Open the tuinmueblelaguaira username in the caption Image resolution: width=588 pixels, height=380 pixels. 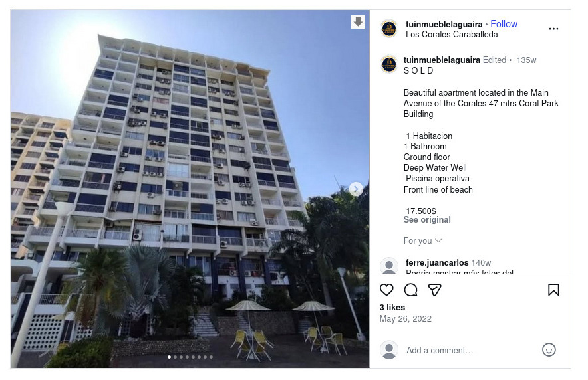tap(442, 60)
